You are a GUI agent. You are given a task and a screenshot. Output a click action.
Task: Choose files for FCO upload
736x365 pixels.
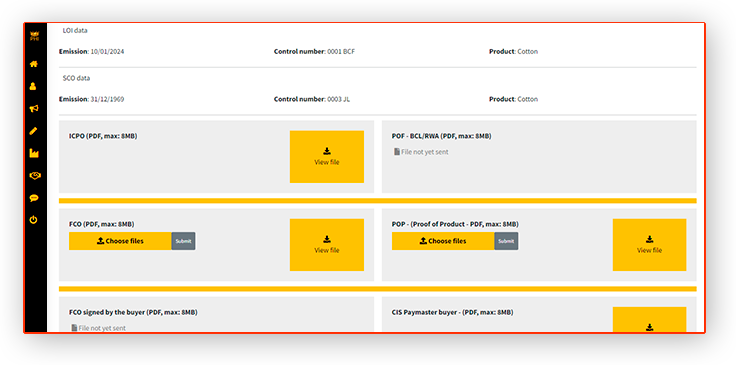point(120,241)
